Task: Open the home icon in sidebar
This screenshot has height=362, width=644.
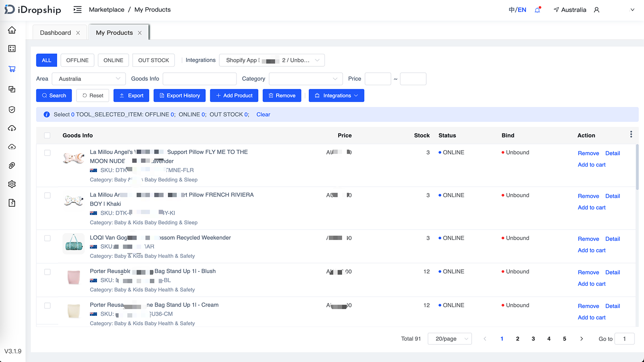Action: click(x=12, y=30)
